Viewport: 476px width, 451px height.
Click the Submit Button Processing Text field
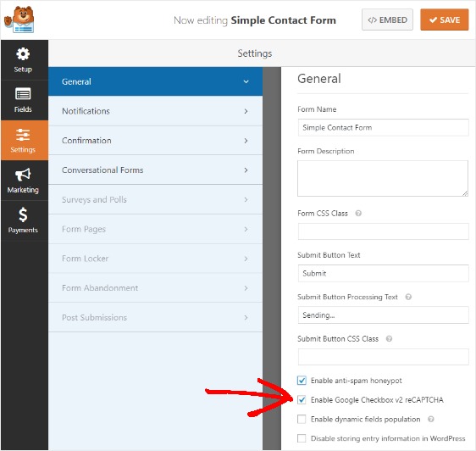click(383, 315)
